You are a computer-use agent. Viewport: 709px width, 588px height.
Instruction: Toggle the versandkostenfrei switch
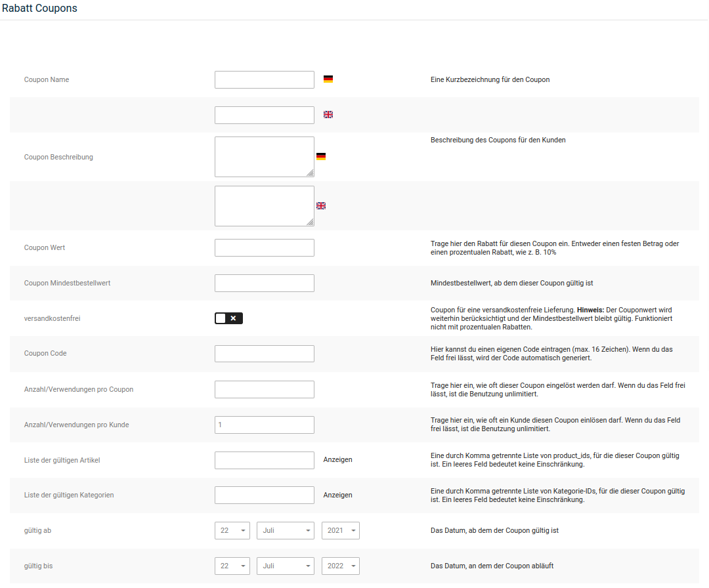coord(228,318)
